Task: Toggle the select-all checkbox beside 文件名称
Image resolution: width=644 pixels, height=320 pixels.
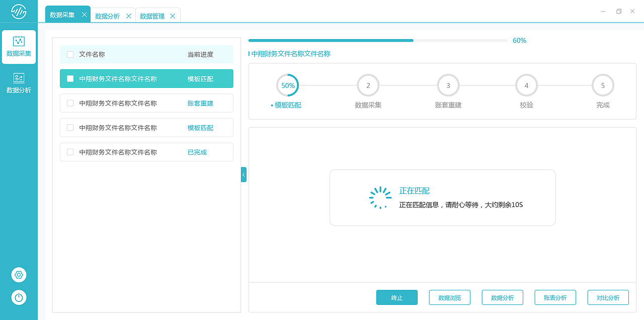Action: [70, 54]
